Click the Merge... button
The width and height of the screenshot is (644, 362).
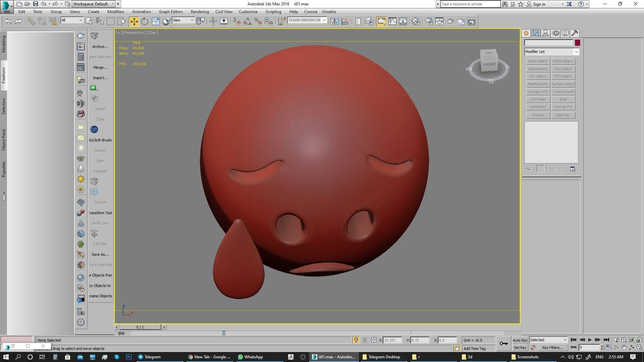(100, 67)
